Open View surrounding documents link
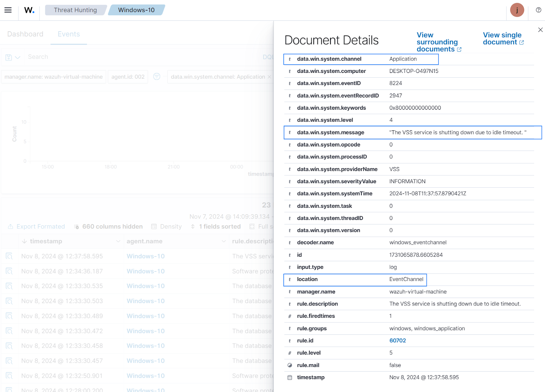 [x=439, y=42]
